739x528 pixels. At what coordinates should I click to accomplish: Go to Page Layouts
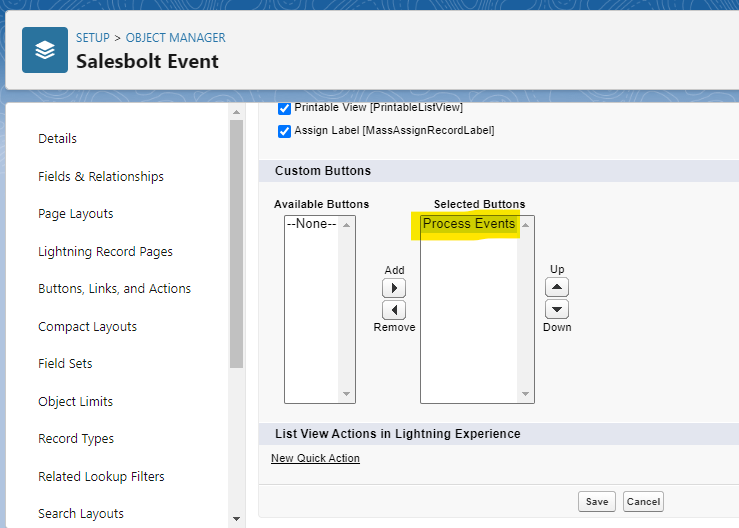(75, 214)
